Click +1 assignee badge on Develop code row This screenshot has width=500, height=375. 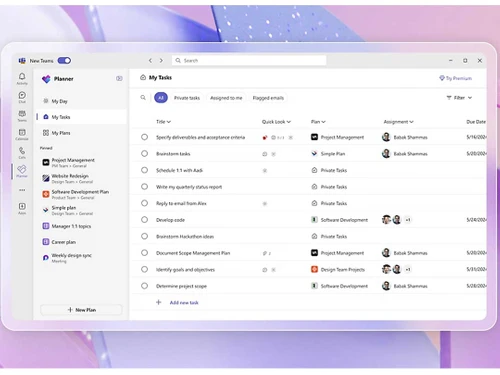pos(408,220)
